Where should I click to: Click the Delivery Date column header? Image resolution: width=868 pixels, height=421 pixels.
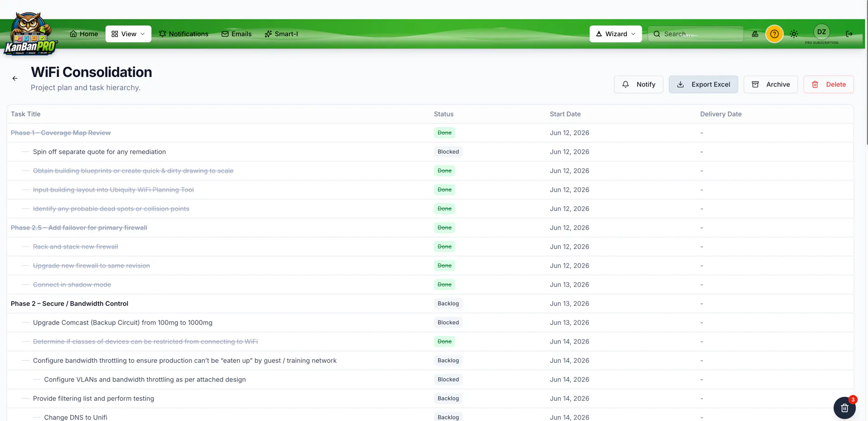(x=721, y=114)
